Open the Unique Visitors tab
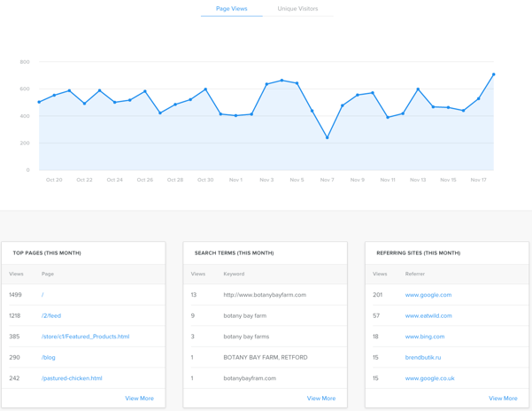This screenshot has height=411, width=532. tap(297, 9)
